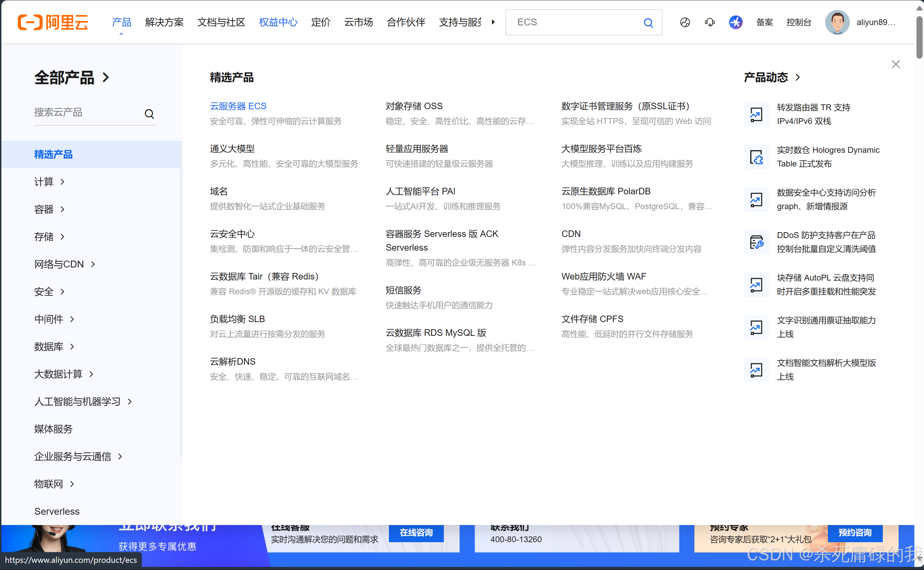Click the icon beside 文字识别通用票证 news
The height and width of the screenshot is (570, 924).
[x=755, y=327]
